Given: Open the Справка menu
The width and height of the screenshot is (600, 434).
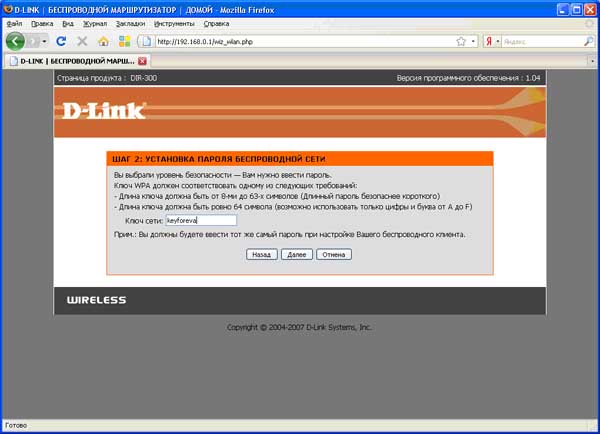Looking at the screenshot, I should [x=216, y=24].
